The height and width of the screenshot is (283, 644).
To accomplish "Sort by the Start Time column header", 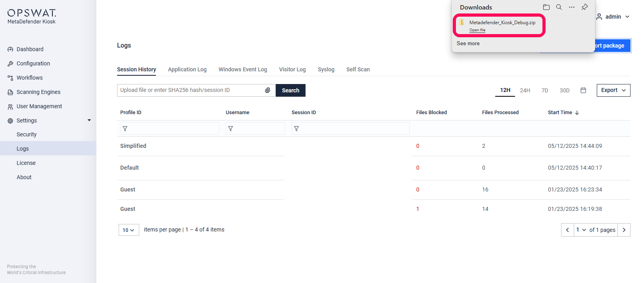I will tap(560, 113).
